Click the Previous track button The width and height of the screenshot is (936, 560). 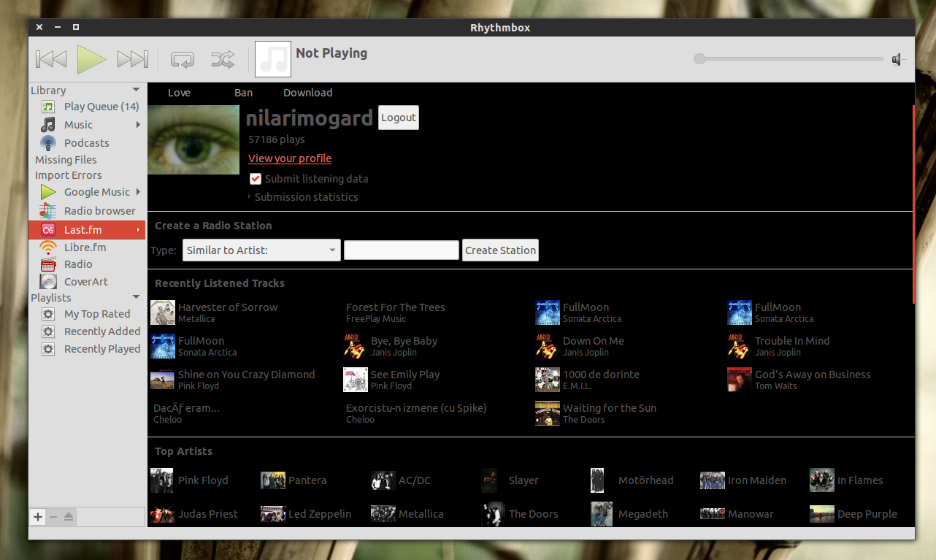(x=51, y=59)
